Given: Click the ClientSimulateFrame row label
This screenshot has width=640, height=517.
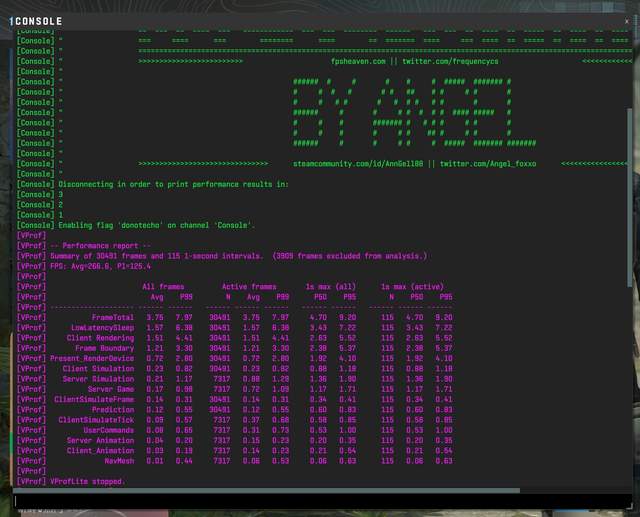Looking at the screenshot, I should coord(94,399).
